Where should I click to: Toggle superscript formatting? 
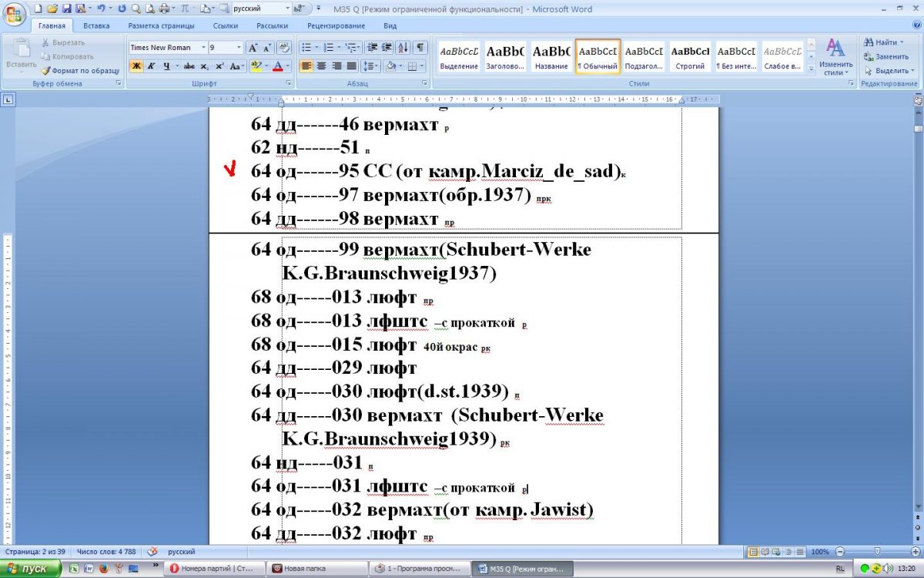pyautogui.click(x=219, y=66)
